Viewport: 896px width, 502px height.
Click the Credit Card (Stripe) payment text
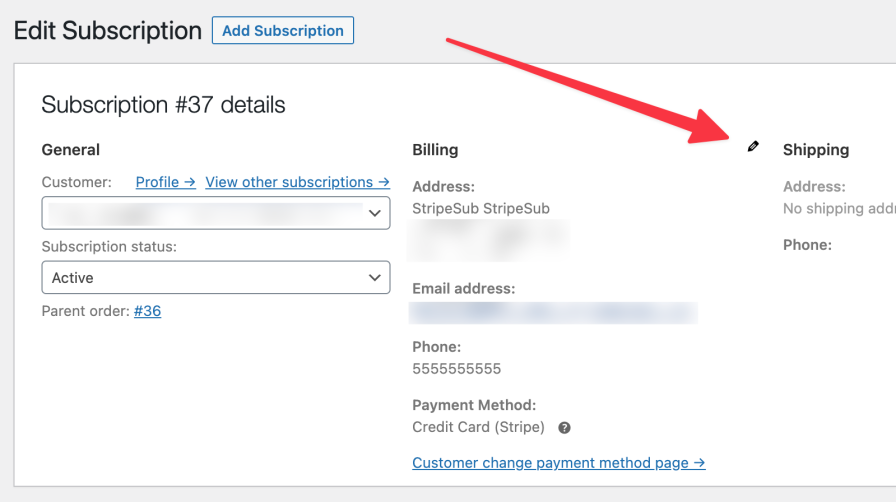tap(478, 428)
